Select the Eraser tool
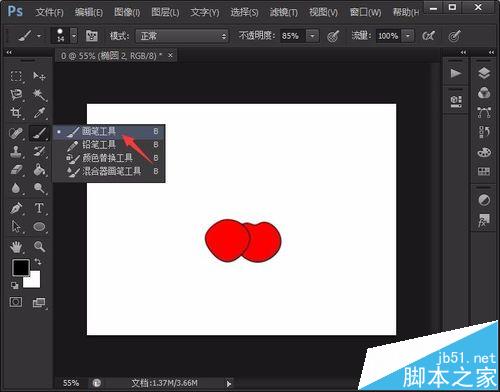The image size is (500, 392). click(x=16, y=170)
